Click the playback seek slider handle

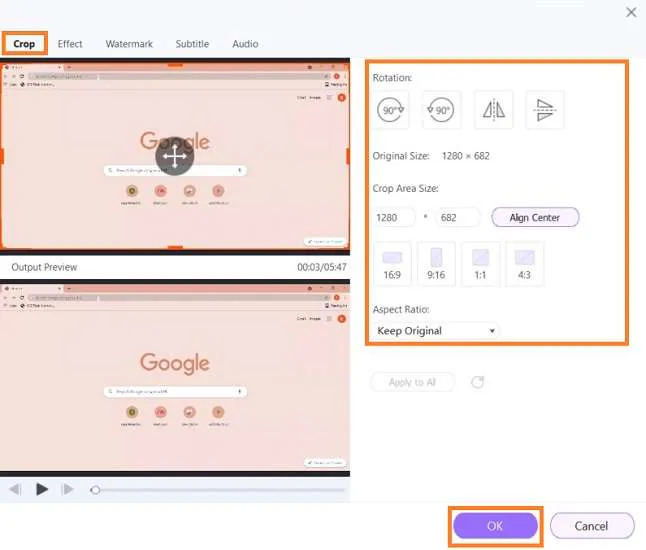click(95, 490)
